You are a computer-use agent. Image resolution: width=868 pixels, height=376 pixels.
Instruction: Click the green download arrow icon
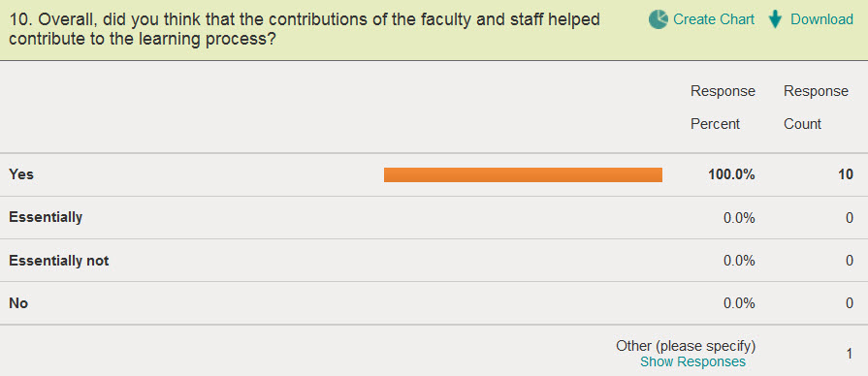(x=775, y=20)
